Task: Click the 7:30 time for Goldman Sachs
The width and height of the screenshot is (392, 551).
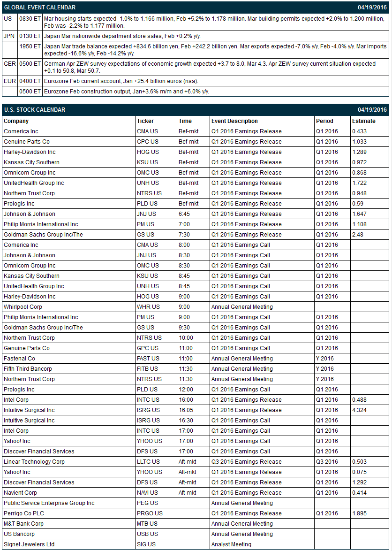Action: click(184, 234)
